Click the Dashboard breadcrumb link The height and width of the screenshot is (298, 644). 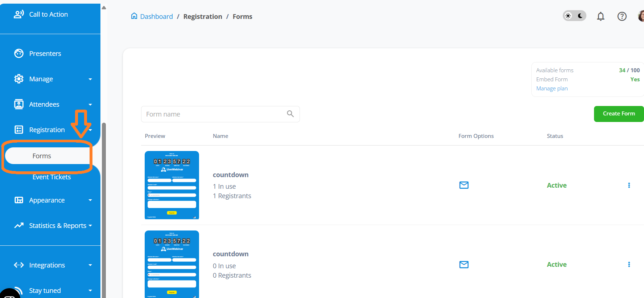pyautogui.click(x=156, y=17)
